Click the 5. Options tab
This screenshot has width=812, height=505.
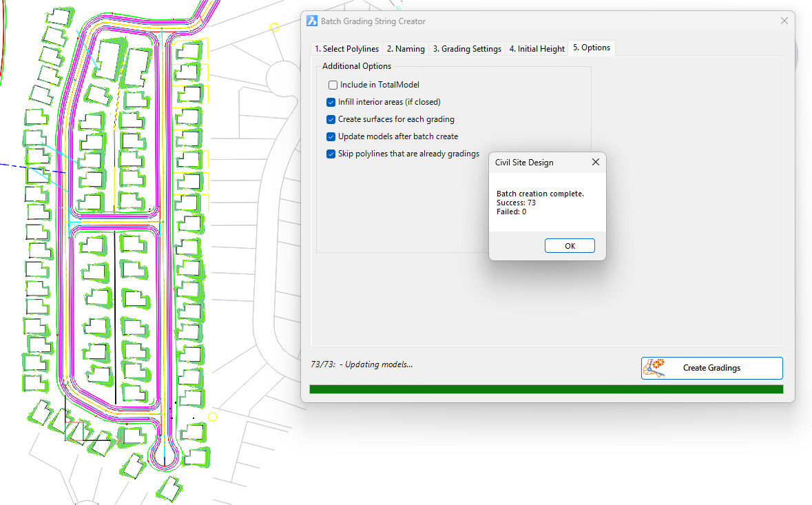592,48
